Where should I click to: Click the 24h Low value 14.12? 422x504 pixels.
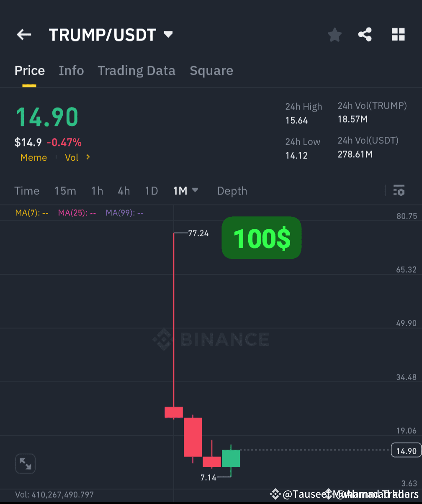296,156
